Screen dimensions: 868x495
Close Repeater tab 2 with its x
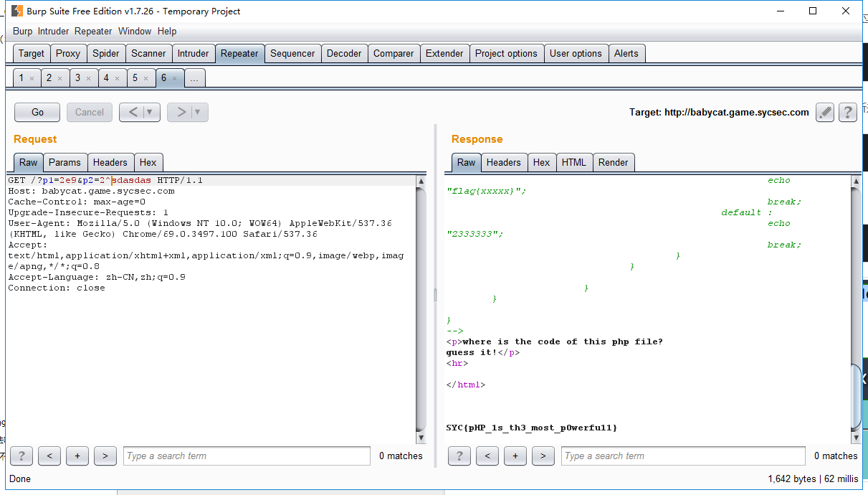pos(60,78)
